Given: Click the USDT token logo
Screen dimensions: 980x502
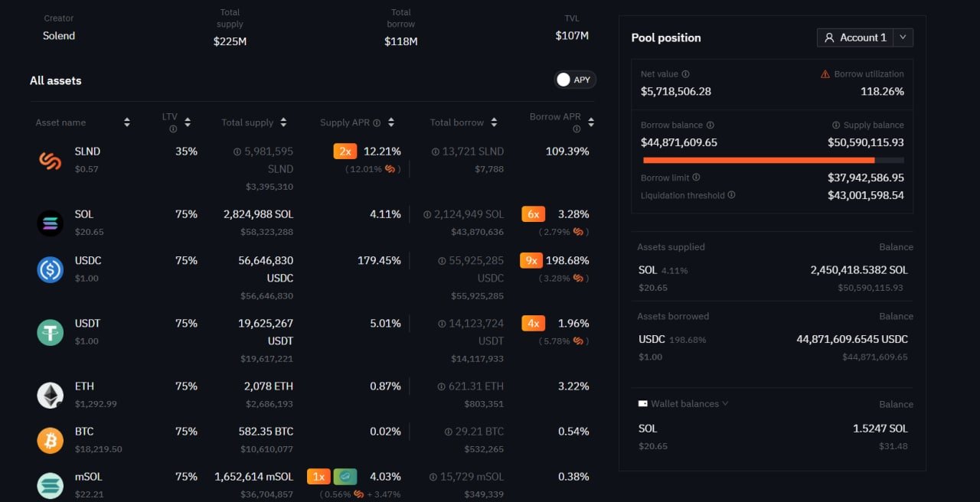Looking at the screenshot, I should pos(50,332).
